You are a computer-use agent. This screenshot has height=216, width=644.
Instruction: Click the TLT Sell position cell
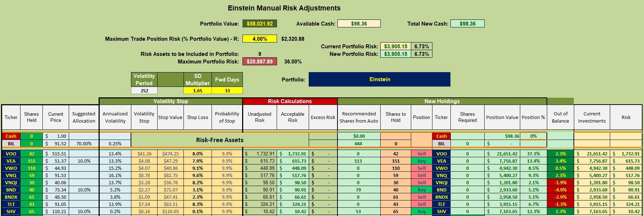coord(422,204)
